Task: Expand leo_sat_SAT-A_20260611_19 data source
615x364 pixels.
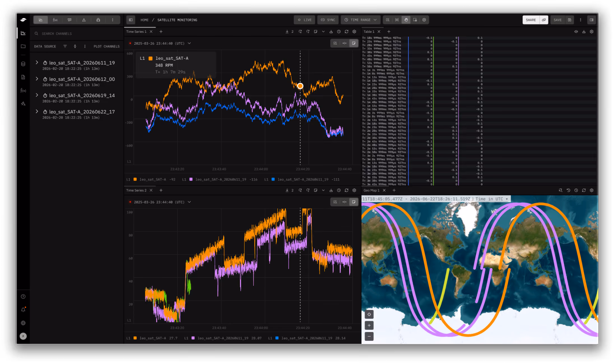Action: (x=37, y=62)
